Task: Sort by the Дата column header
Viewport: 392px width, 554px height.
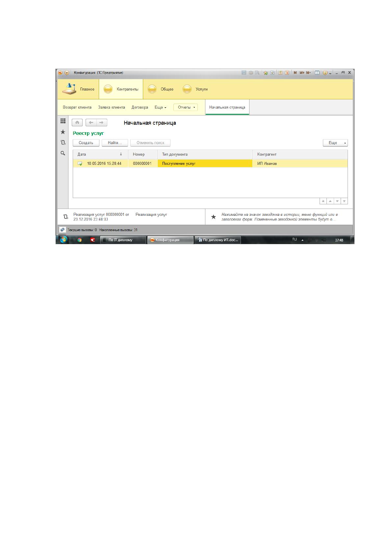Action: tap(100, 154)
